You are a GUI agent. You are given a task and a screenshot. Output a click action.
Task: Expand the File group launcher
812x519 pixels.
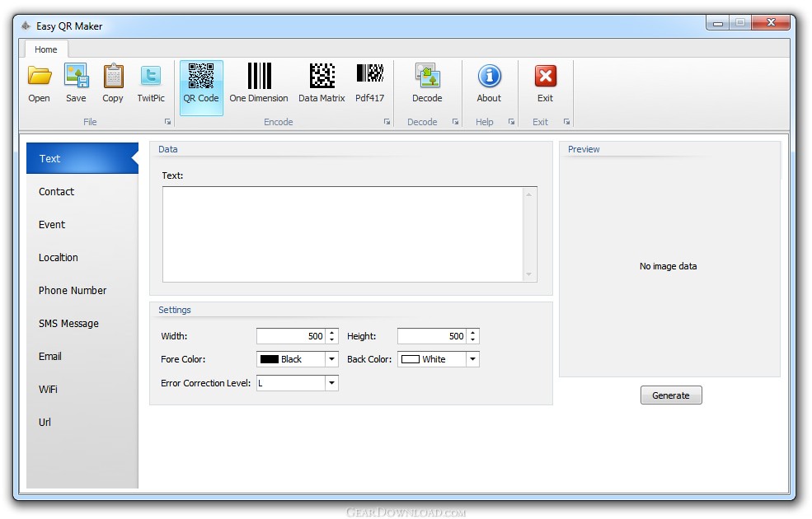coord(167,122)
